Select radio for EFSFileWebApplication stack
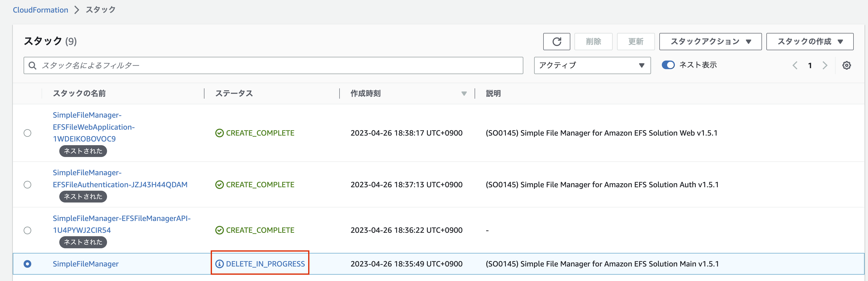This screenshot has width=868, height=281. (28, 133)
